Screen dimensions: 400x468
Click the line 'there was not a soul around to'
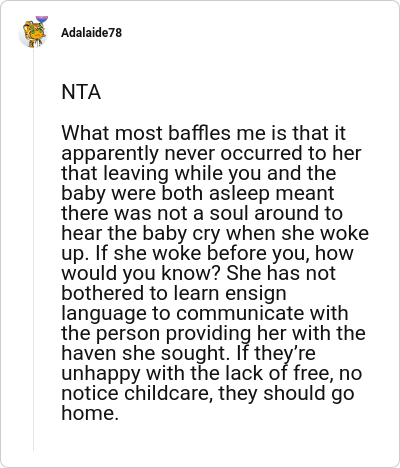pos(202,213)
